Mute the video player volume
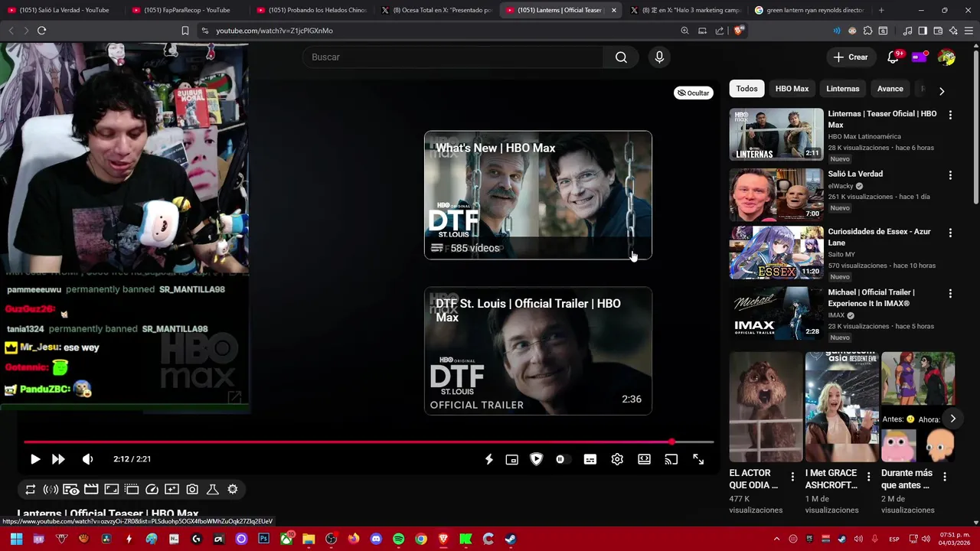Image resolution: width=980 pixels, height=551 pixels. pyautogui.click(x=87, y=459)
